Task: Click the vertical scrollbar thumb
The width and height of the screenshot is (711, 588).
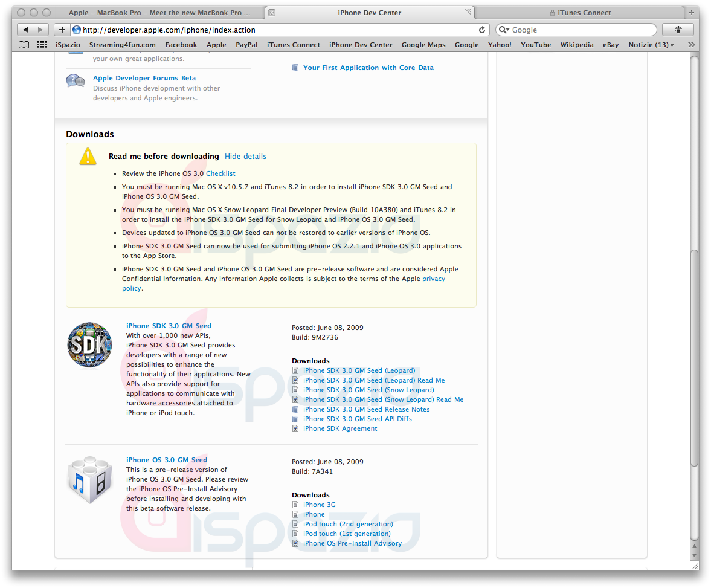Action: (x=694, y=358)
